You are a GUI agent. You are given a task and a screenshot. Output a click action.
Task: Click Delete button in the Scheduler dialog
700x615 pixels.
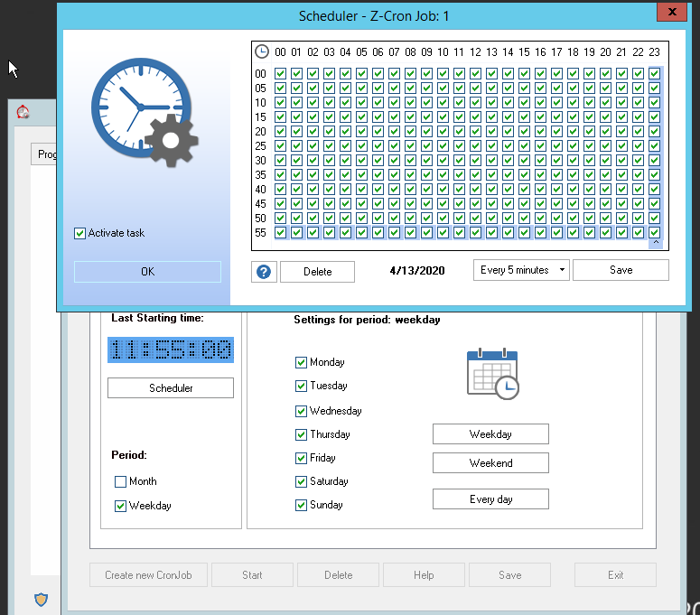point(317,271)
